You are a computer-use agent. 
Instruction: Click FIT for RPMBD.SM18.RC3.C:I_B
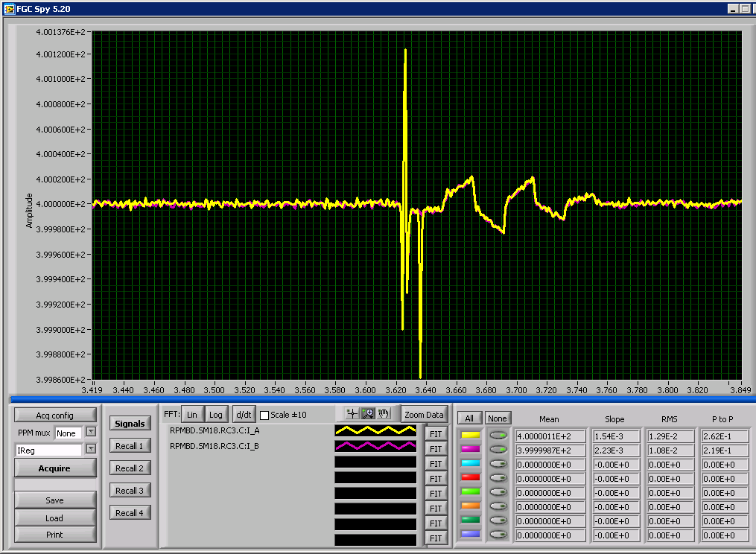436,449
